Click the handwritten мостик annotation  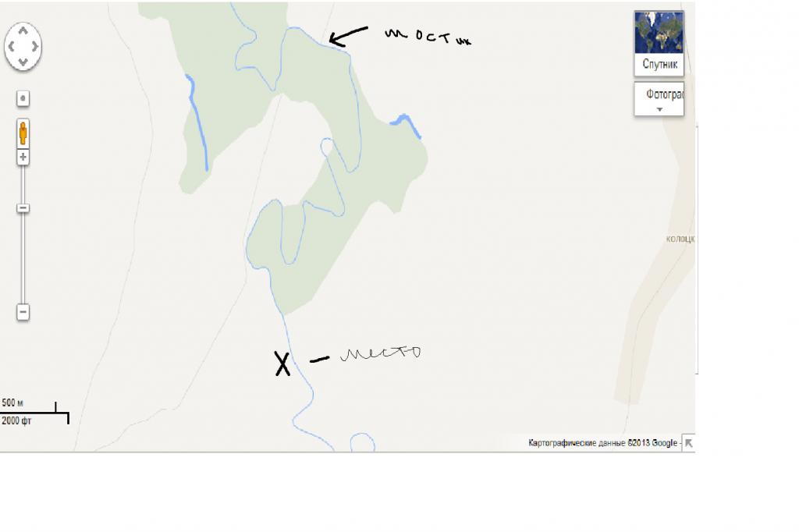pos(428,36)
